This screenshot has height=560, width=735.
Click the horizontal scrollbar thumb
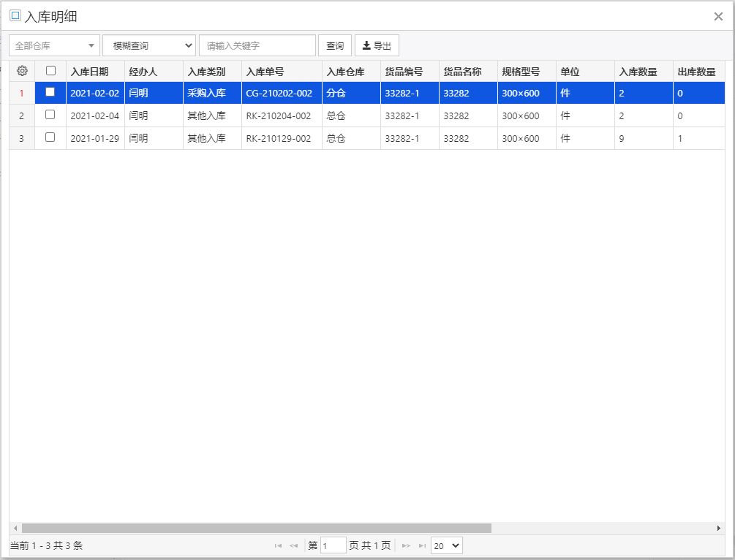(257, 528)
